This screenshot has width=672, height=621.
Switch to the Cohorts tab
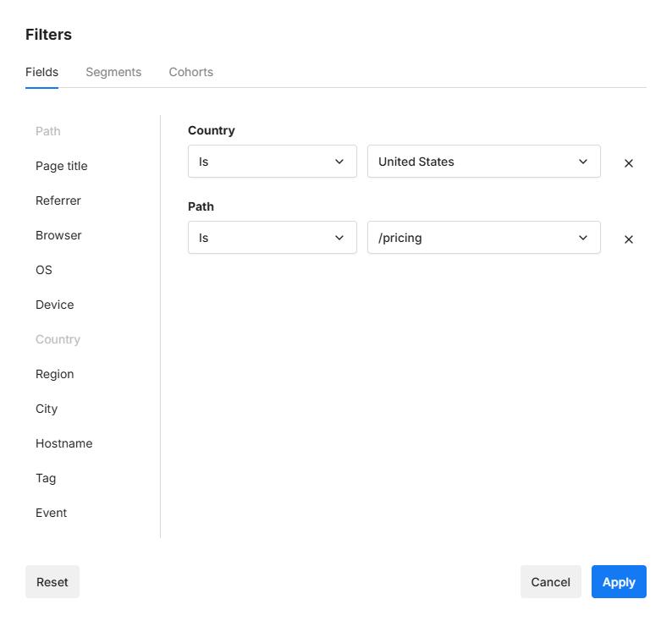(191, 72)
